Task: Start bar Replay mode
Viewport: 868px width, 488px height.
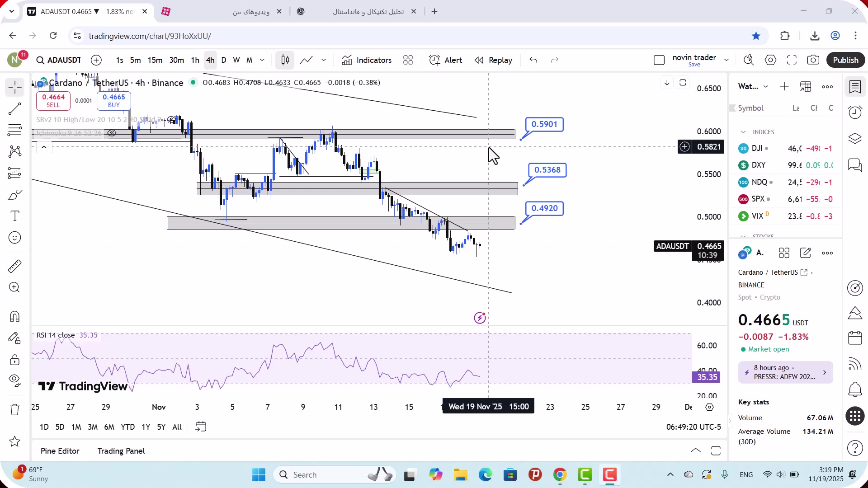Action: (x=493, y=60)
